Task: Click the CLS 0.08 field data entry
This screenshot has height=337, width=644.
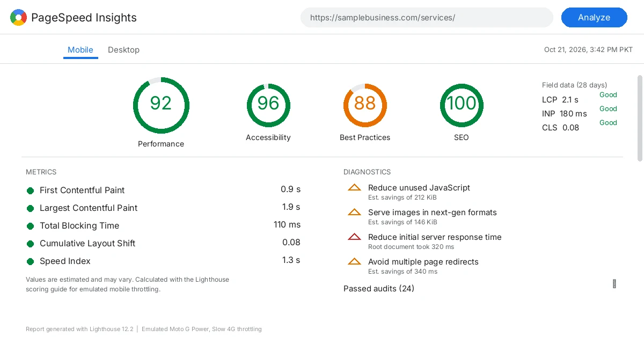Action: coord(561,128)
